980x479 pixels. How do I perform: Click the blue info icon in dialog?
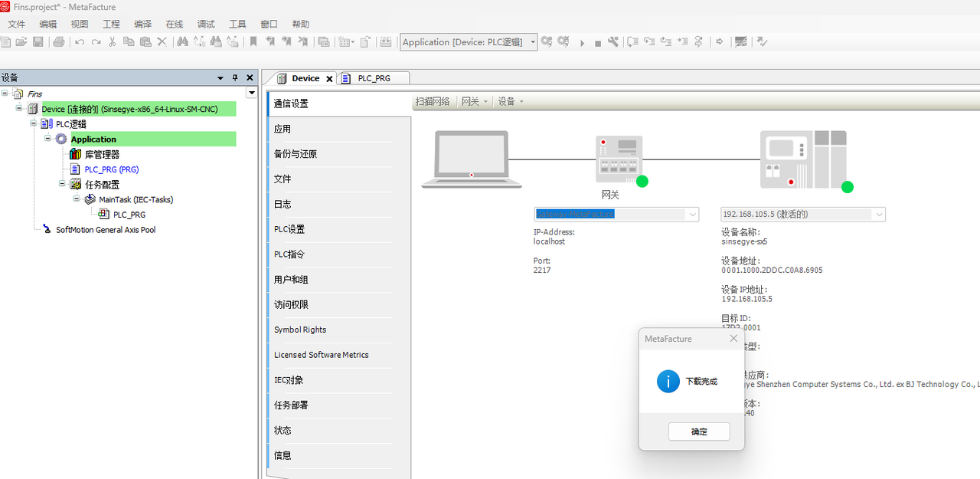point(668,381)
